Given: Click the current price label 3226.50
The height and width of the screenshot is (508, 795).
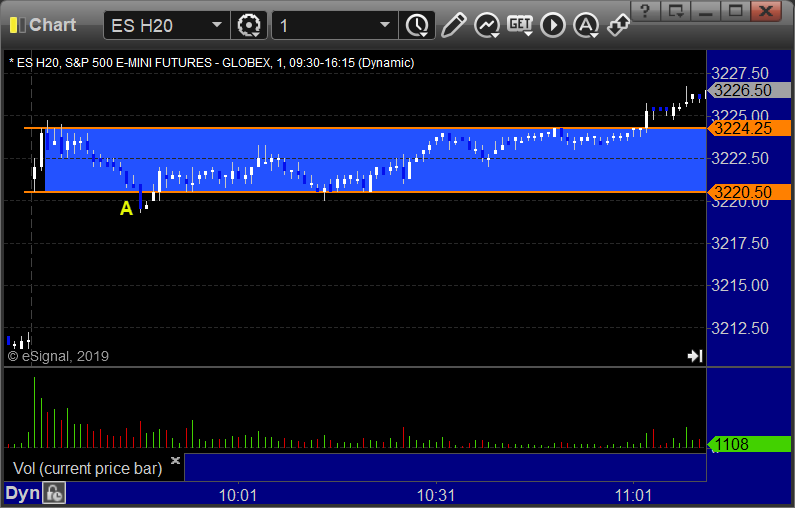Looking at the screenshot, I should click(x=749, y=90).
